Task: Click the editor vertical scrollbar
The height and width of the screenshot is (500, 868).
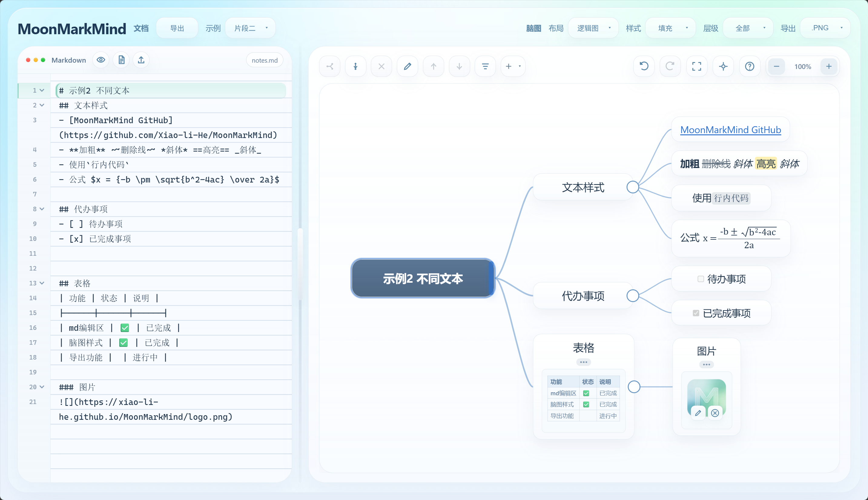Action: click(x=300, y=265)
